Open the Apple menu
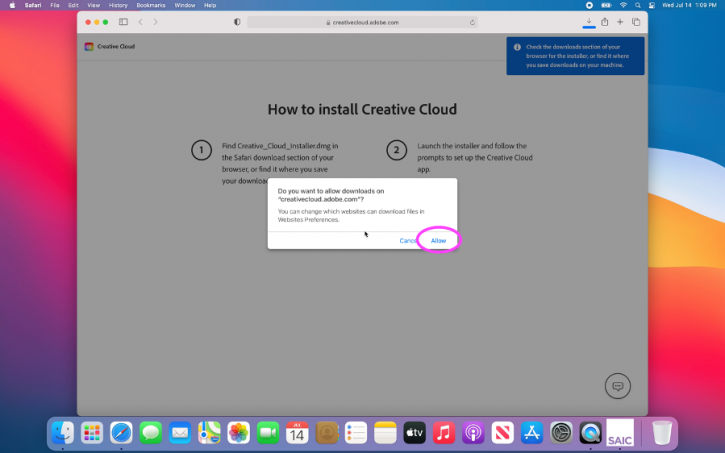725x453 pixels. click(12, 5)
